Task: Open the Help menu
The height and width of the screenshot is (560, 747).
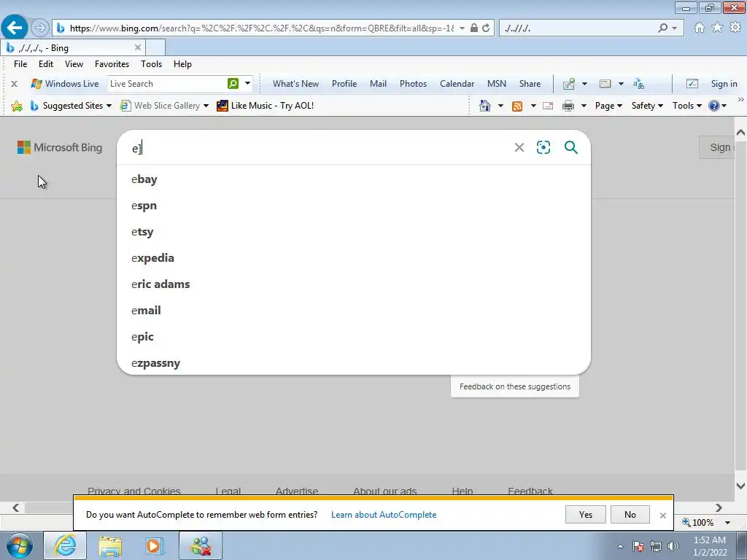Action: tap(182, 64)
